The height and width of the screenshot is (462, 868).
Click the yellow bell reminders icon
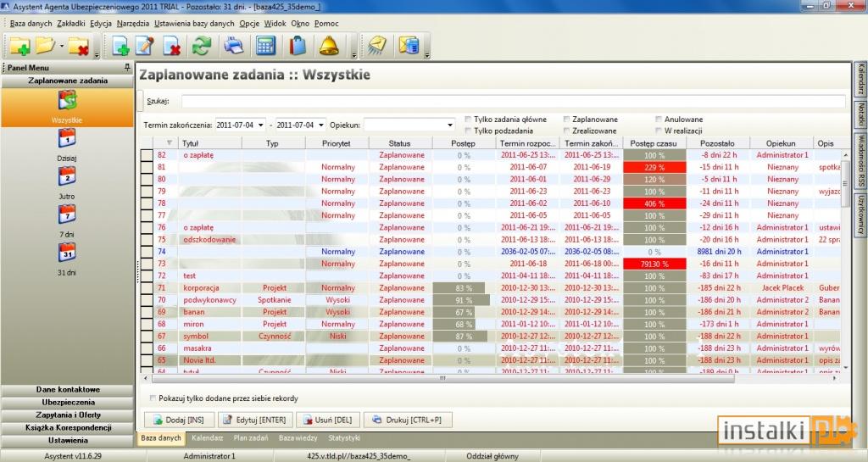(329, 47)
